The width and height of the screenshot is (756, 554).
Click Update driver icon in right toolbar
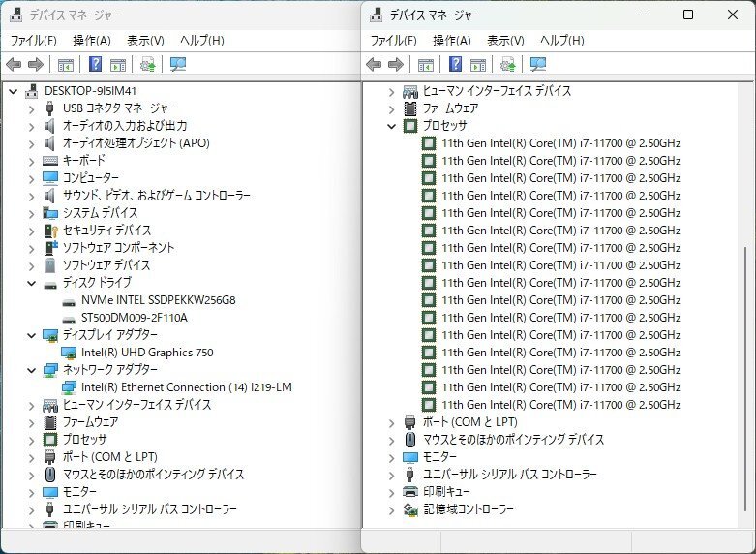[507, 64]
